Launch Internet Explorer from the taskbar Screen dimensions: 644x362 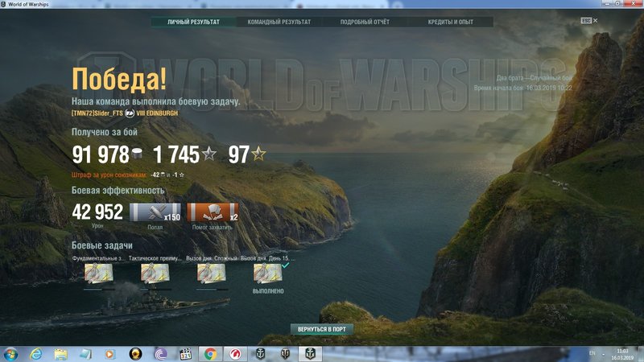pos(35,354)
